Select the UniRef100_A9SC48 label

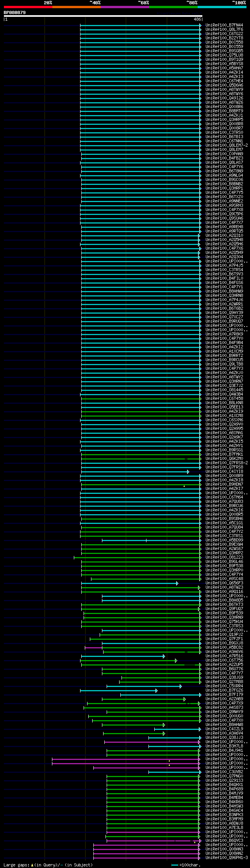[x=224, y=579]
